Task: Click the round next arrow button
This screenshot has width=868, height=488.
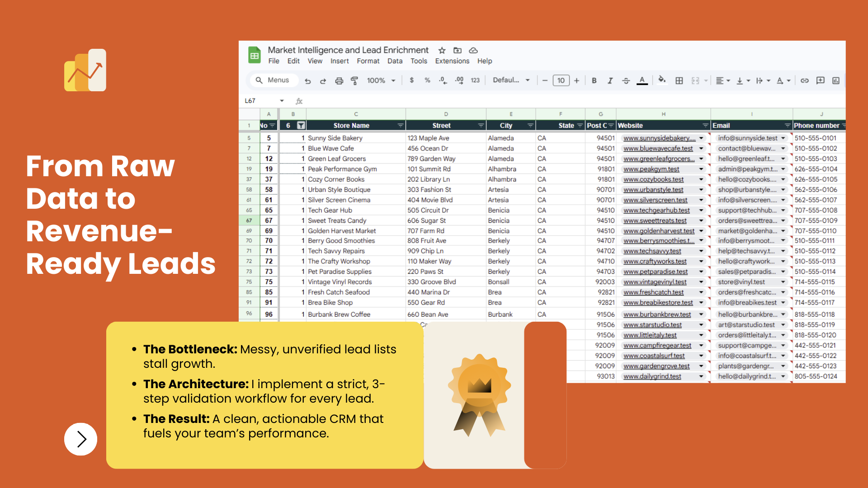Action: coord(81,439)
